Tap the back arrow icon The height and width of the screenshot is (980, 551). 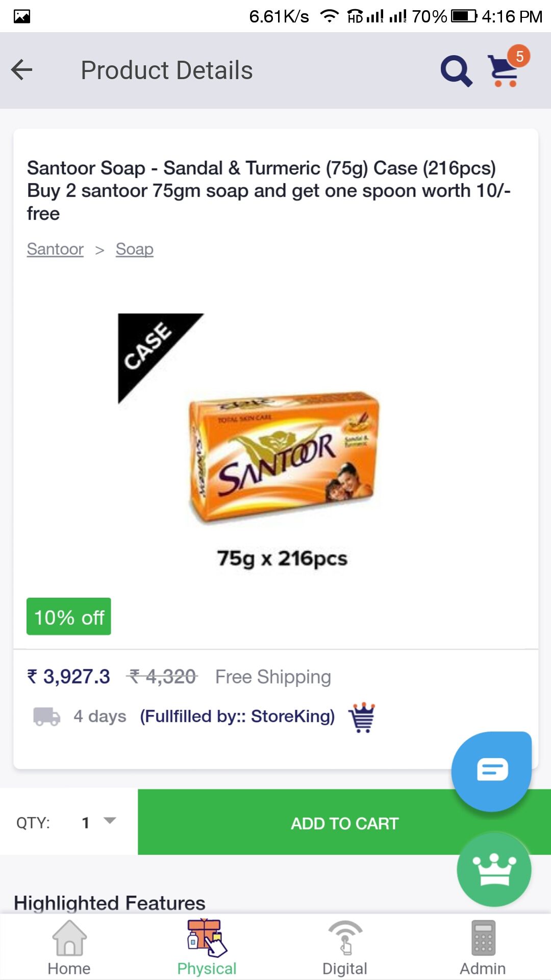(22, 70)
